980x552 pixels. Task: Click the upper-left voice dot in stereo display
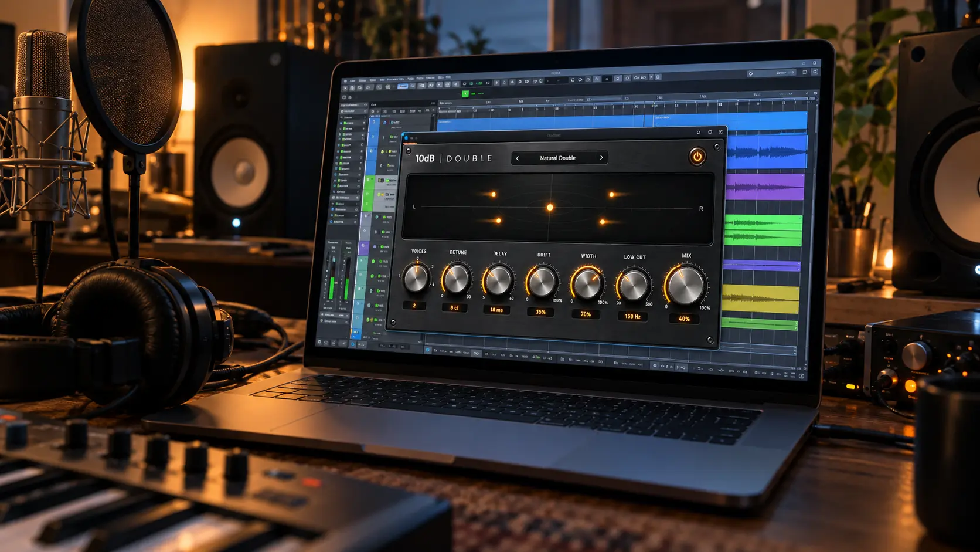pyautogui.click(x=494, y=194)
